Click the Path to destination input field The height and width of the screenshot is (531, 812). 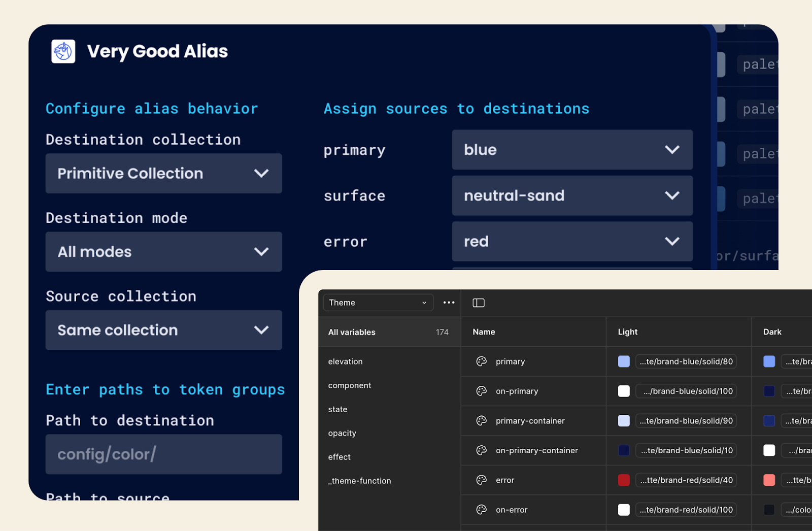point(163,454)
